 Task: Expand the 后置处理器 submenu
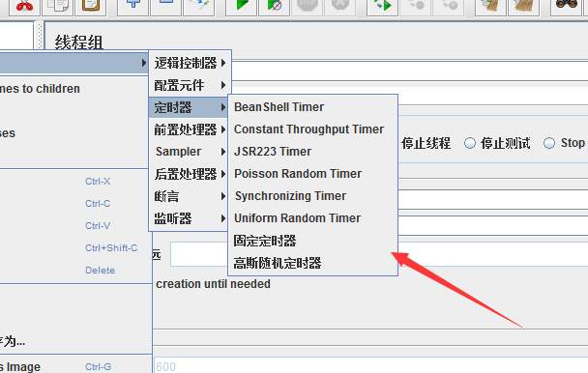tap(189, 174)
